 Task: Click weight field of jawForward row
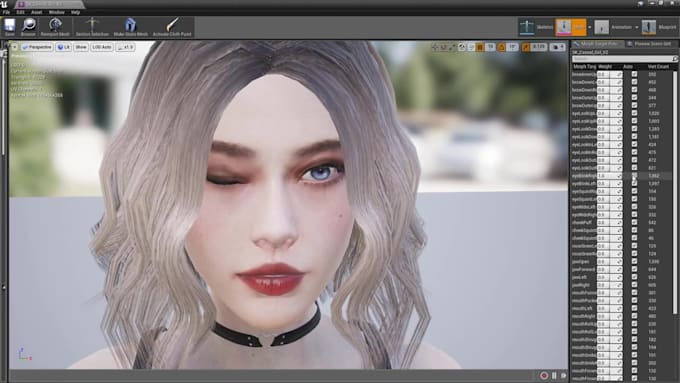pos(610,269)
